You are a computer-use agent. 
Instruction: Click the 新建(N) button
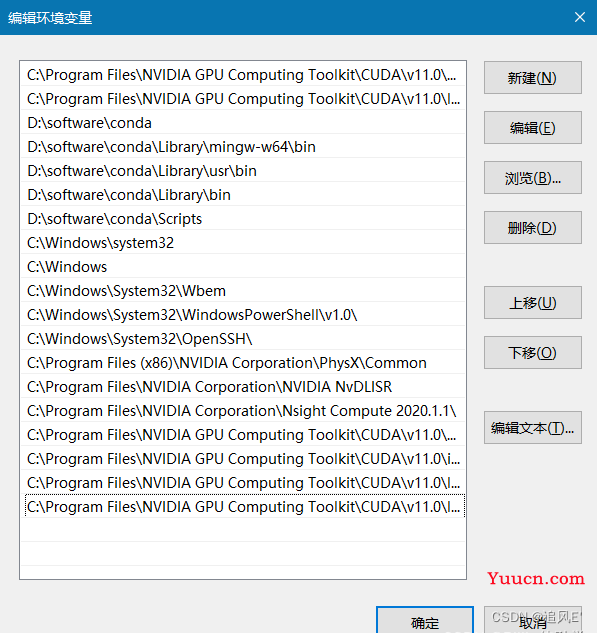click(x=532, y=78)
